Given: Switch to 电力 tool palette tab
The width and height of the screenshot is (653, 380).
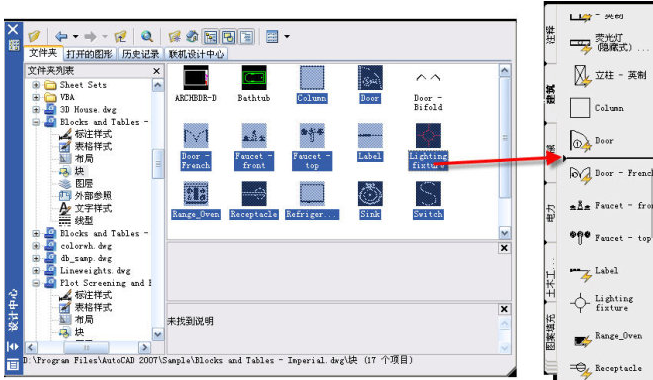Looking at the screenshot, I should (x=551, y=213).
